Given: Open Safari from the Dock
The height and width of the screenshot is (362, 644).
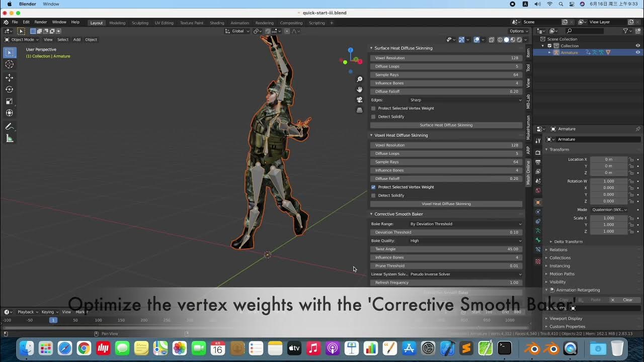Looking at the screenshot, I should (x=65, y=348).
